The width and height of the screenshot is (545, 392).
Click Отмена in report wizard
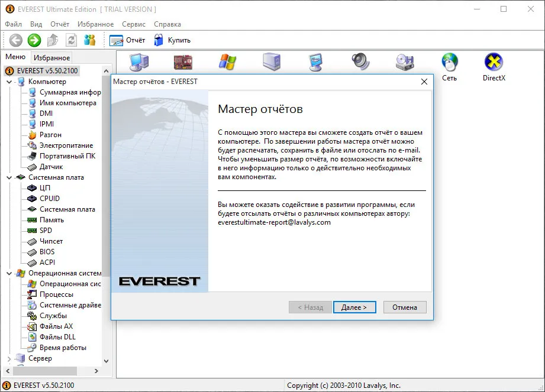(405, 307)
